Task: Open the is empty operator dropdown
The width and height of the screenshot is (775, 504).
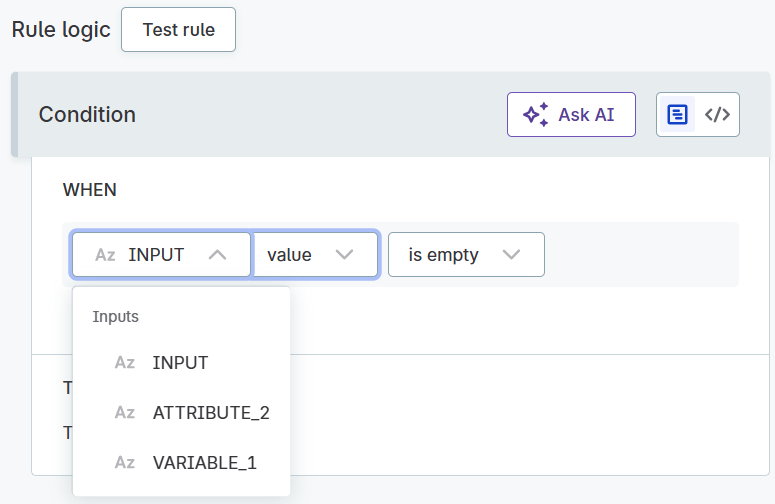Action: pyautogui.click(x=466, y=255)
